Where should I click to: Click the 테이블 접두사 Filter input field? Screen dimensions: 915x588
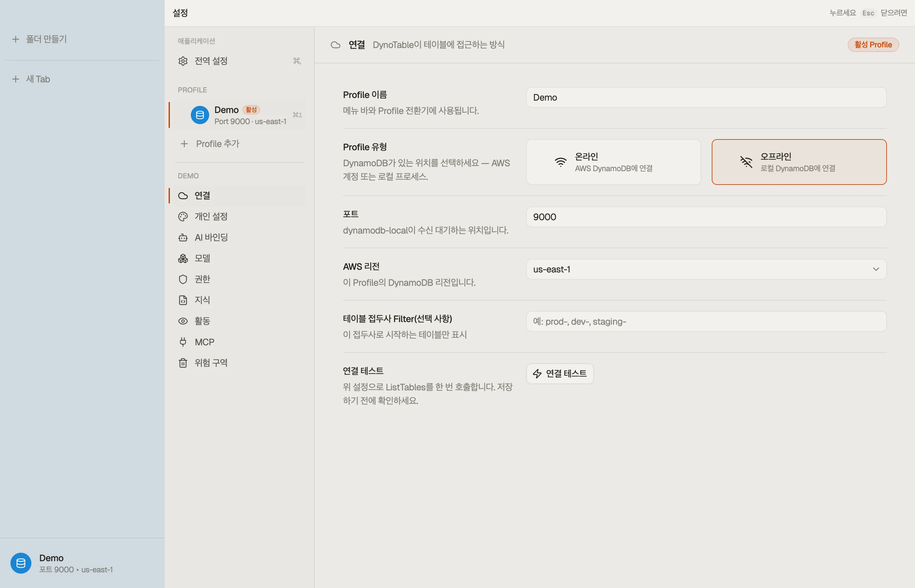[x=706, y=321]
